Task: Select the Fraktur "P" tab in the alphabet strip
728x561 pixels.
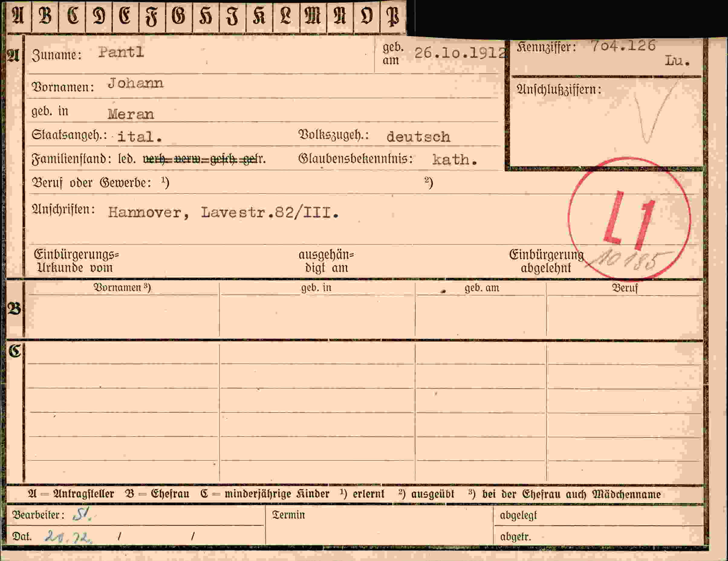Action: click(x=393, y=16)
